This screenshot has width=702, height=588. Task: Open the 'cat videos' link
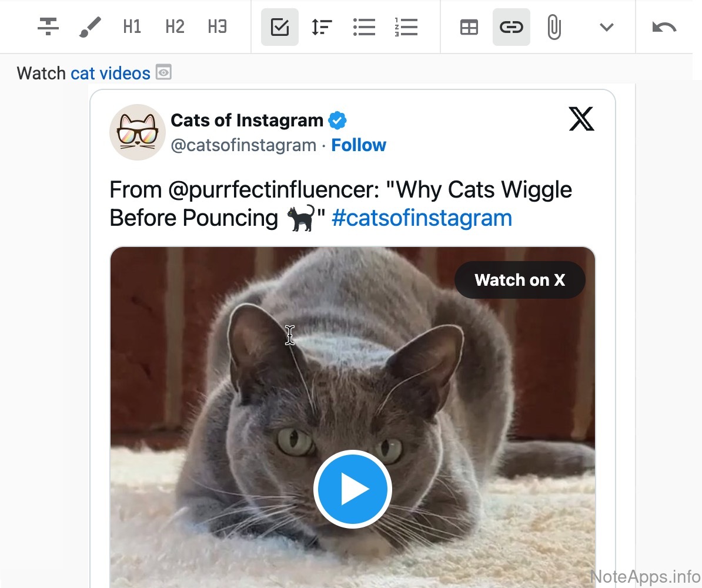tap(111, 73)
